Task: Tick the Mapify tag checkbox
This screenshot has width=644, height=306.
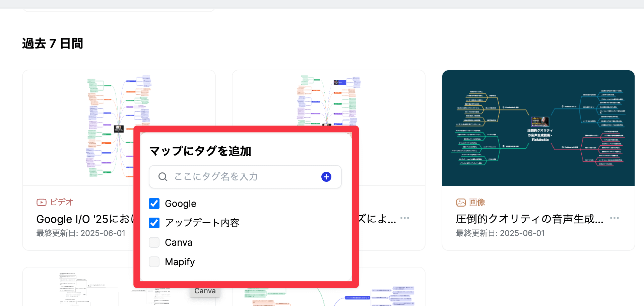Action: click(x=154, y=262)
